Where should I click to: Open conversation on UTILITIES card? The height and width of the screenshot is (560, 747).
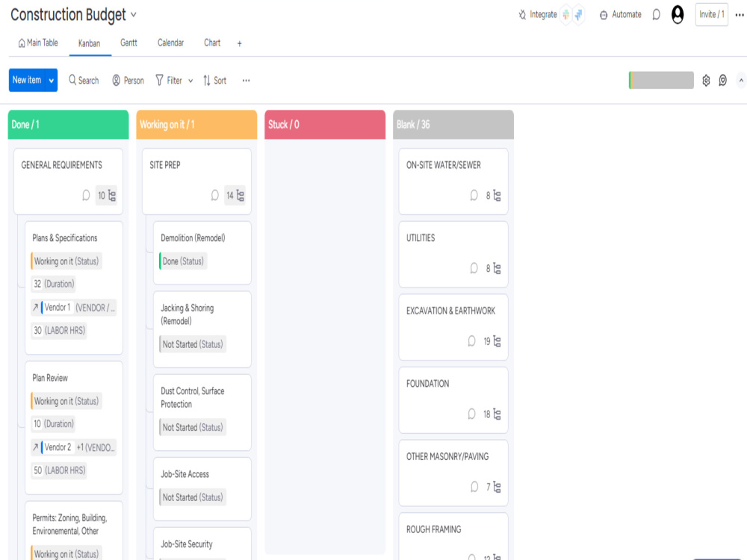click(x=474, y=268)
